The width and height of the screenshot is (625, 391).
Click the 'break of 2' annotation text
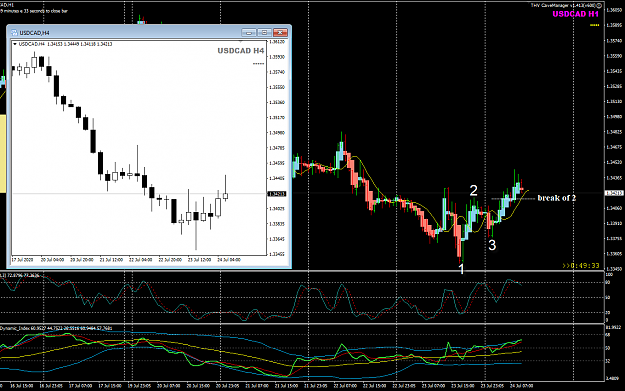click(556, 198)
